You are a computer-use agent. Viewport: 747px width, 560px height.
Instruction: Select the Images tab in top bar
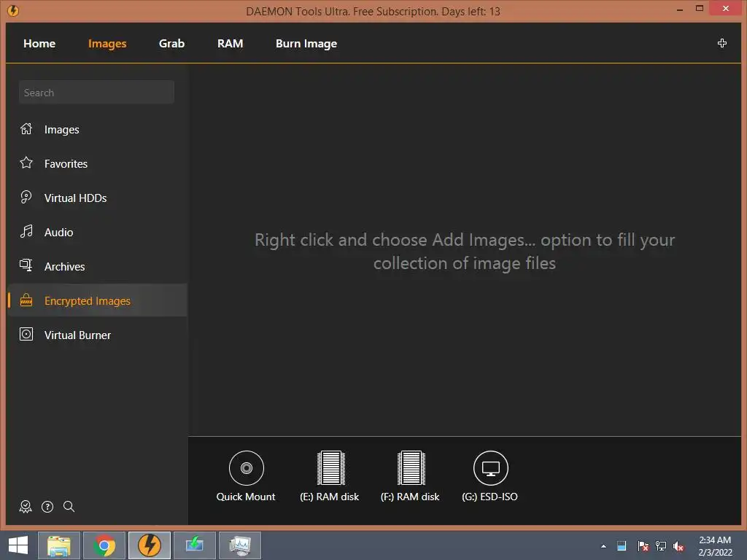[x=107, y=43]
